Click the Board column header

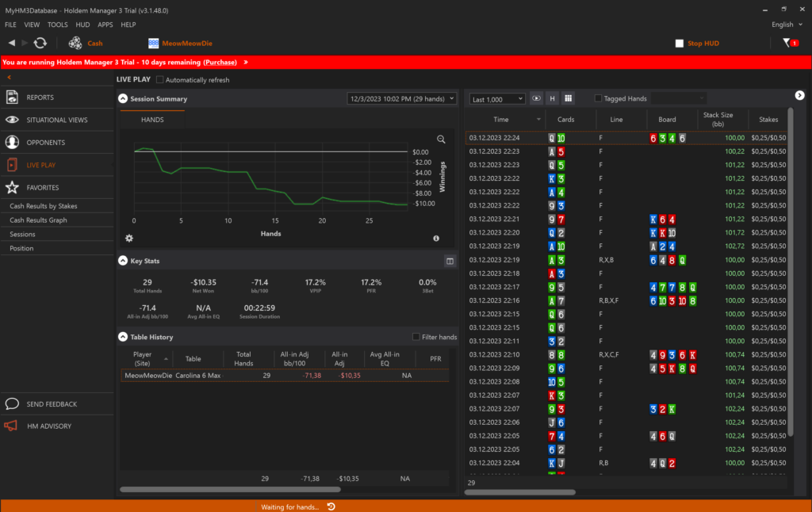tap(667, 120)
